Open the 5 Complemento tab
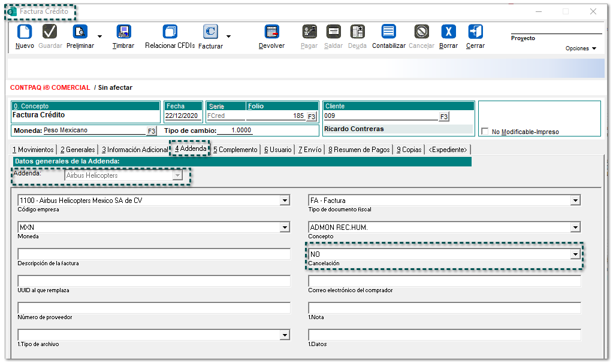613x364 pixels. [235, 150]
